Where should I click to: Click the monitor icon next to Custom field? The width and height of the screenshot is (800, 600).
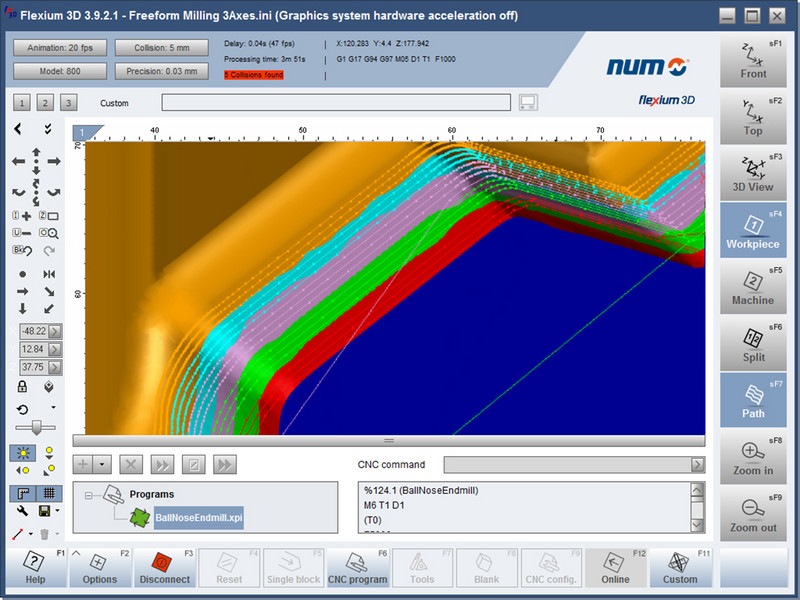pyautogui.click(x=528, y=102)
